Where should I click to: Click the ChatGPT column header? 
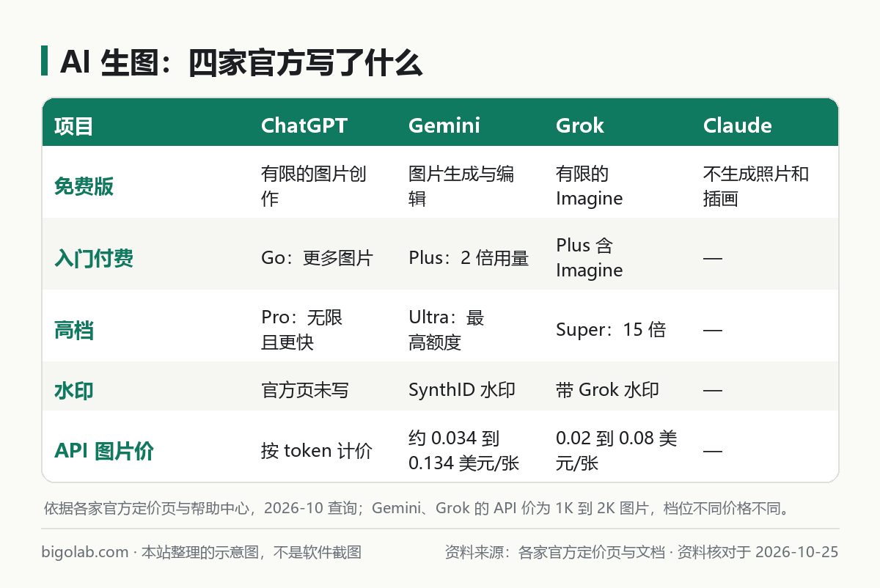tap(304, 125)
